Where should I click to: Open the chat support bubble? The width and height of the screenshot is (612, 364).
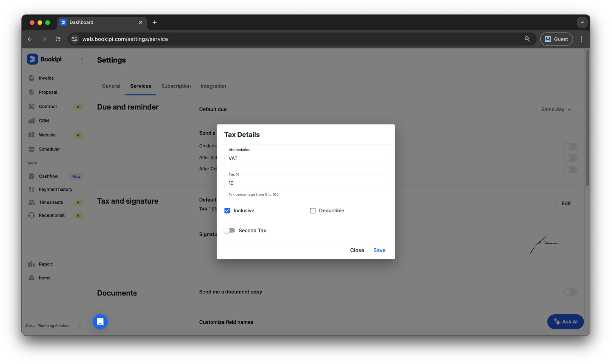100,322
